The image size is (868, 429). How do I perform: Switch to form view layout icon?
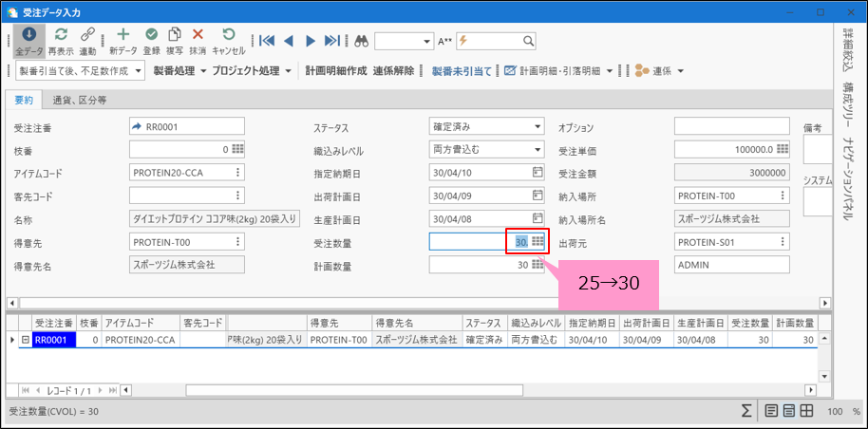pyautogui.click(x=770, y=411)
